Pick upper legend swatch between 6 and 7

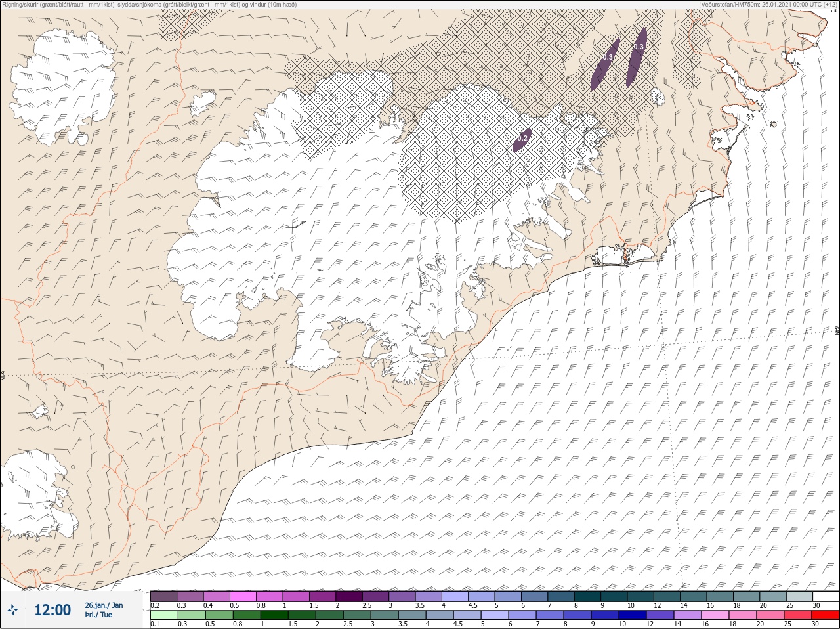(535, 596)
